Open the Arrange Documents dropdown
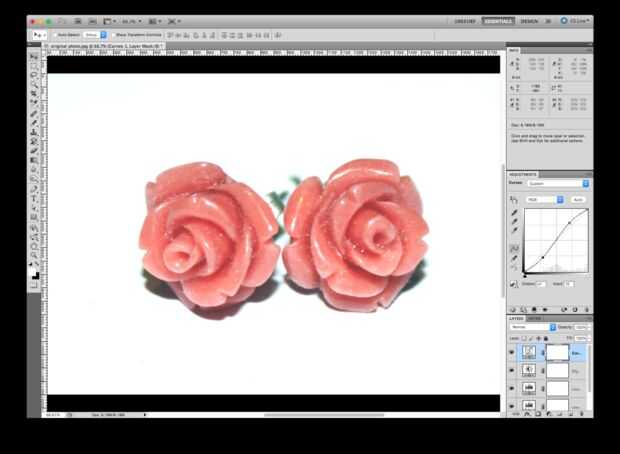The height and width of the screenshot is (454, 620). pos(154,21)
